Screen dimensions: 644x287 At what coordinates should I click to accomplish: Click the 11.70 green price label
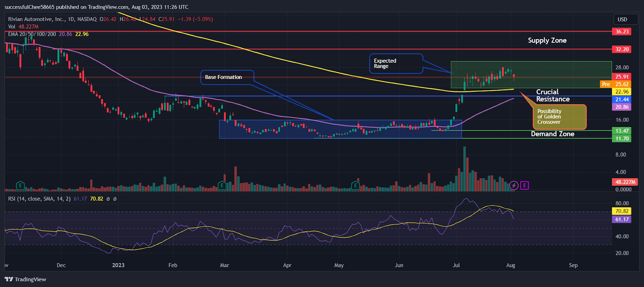622,139
